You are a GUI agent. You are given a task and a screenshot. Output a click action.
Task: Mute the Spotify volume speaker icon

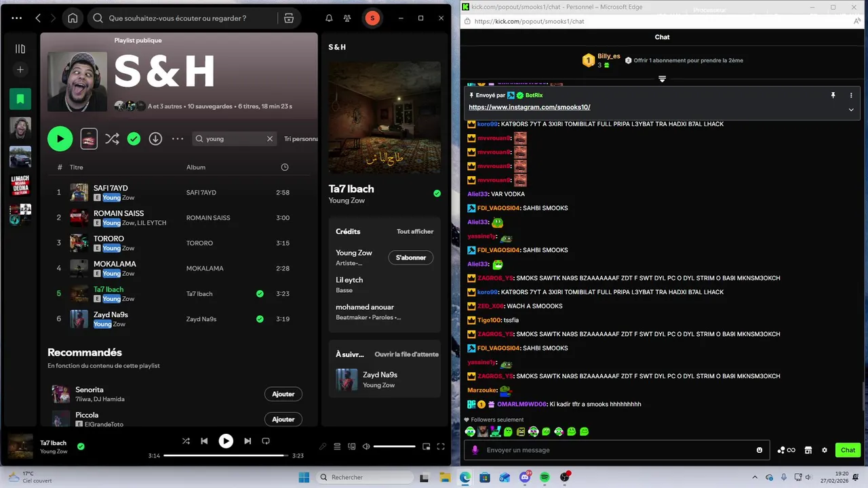tap(366, 446)
